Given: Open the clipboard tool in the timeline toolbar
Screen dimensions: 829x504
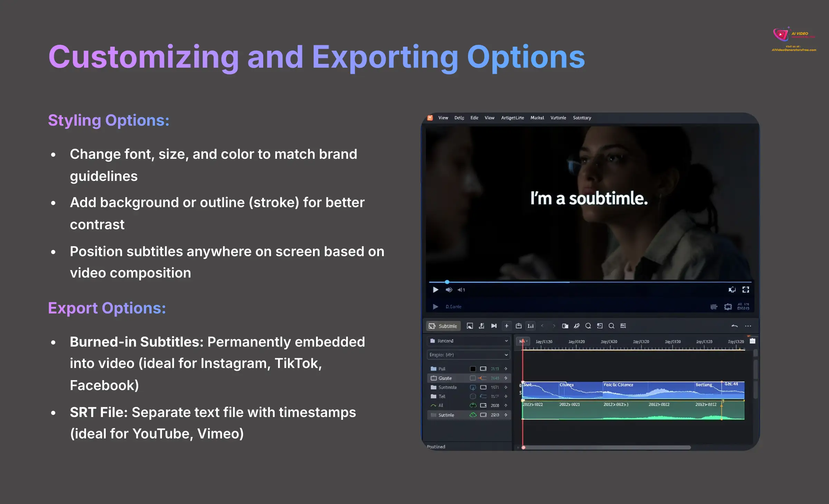Looking at the screenshot, I should pos(518,326).
